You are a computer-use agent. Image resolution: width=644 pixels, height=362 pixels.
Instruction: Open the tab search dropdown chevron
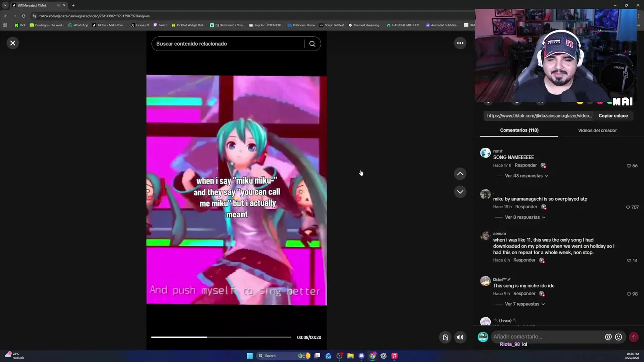[x=5, y=5]
